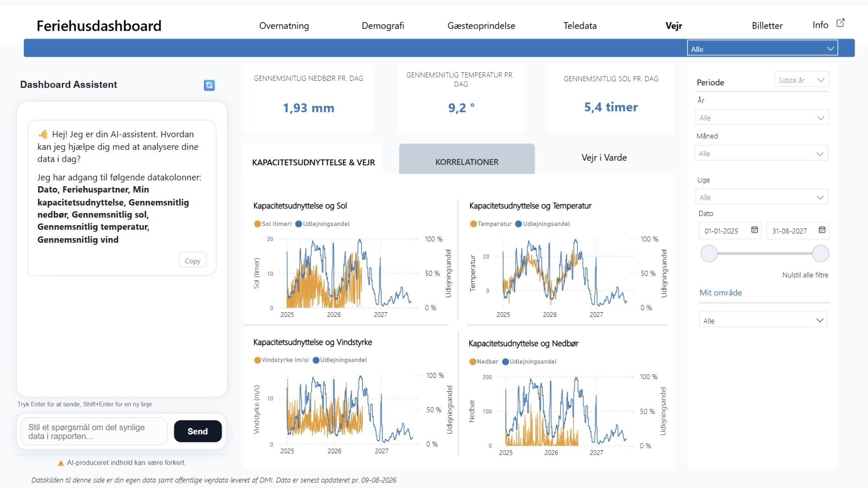Expand the År filter dropdown
The width and height of the screenshot is (868, 488).
pos(762,118)
